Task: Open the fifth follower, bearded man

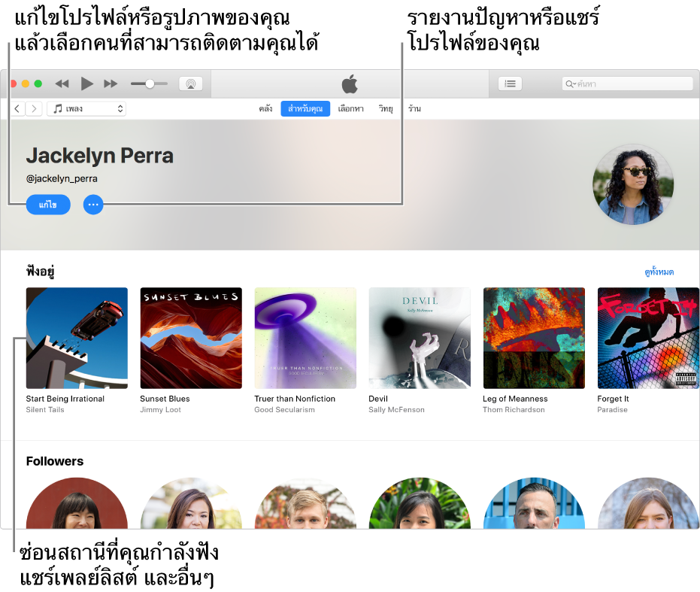Action: click(x=534, y=503)
